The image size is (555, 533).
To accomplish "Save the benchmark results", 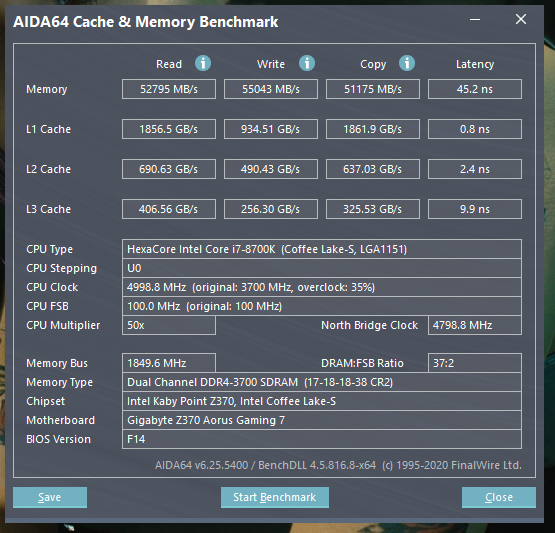I will pos(50,497).
